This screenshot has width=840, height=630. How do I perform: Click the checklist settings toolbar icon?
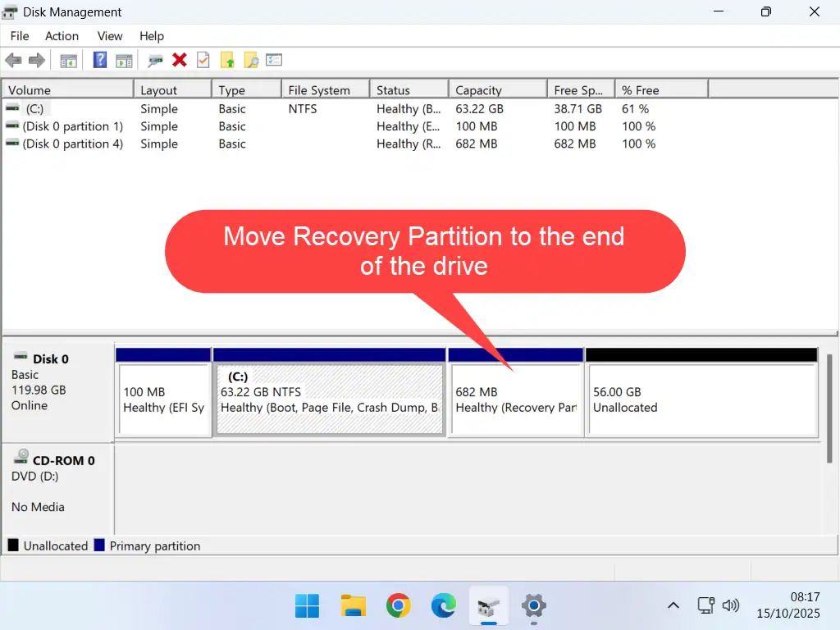274,60
